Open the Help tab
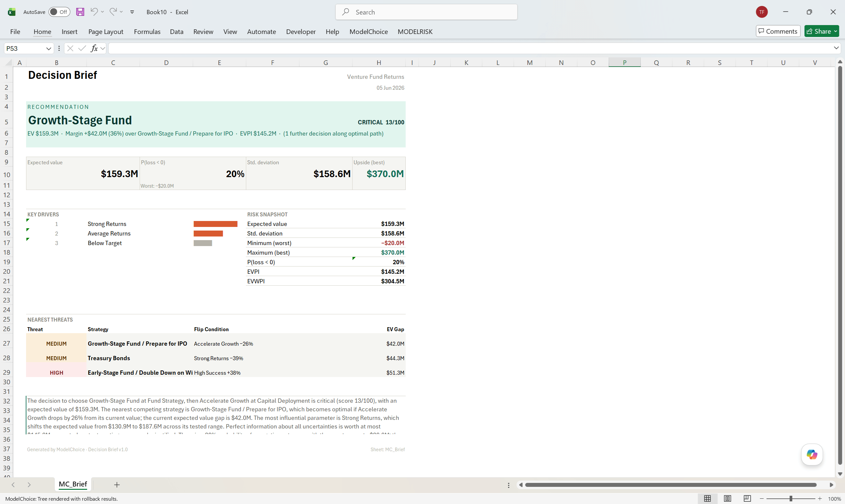This screenshot has height=504, width=845. (x=332, y=32)
